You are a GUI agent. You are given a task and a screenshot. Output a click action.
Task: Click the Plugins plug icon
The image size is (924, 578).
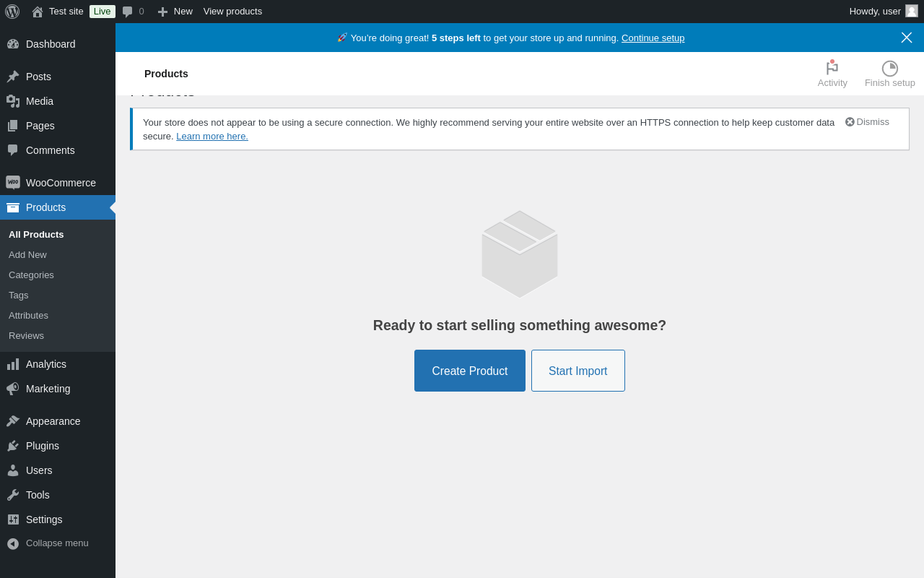tap(13, 446)
